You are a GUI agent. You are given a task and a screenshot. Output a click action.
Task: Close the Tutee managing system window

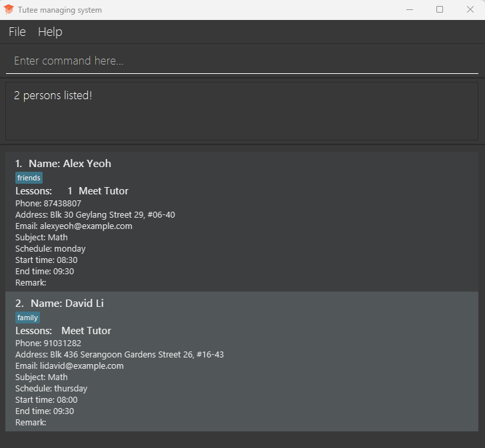point(470,9)
